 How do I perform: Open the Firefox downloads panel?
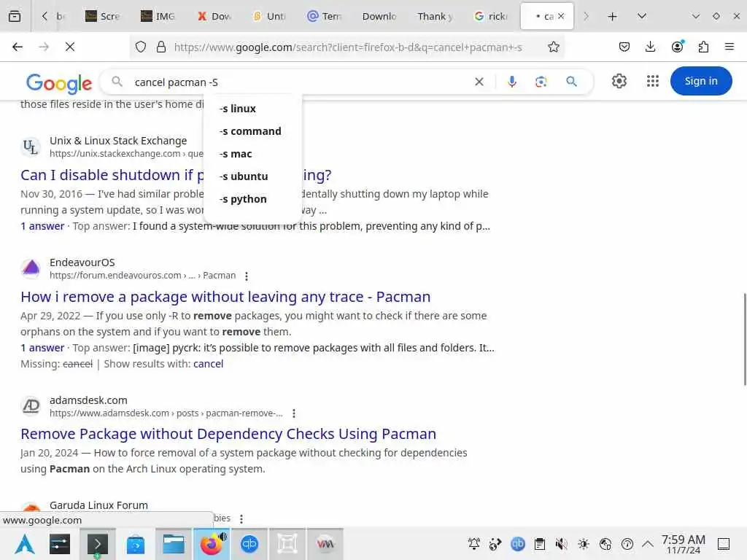coord(650,47)
